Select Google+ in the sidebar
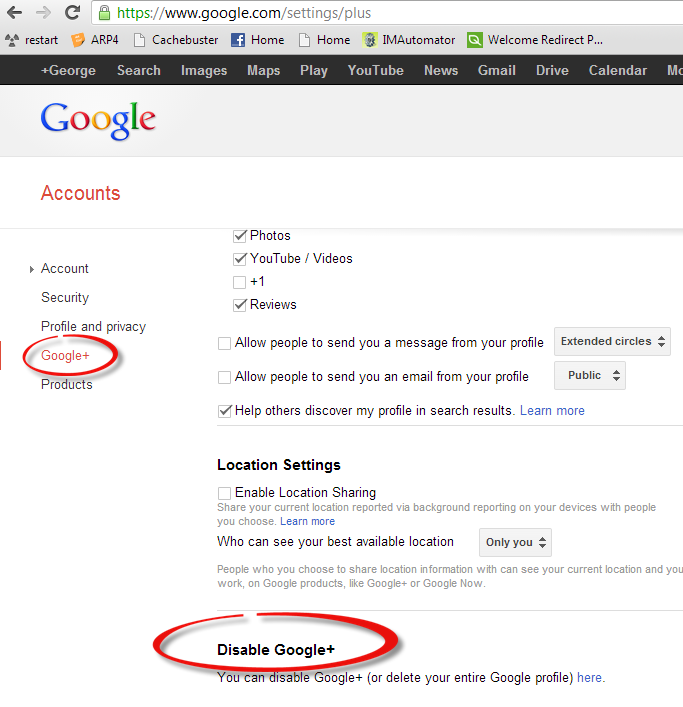 click(65, 355)
